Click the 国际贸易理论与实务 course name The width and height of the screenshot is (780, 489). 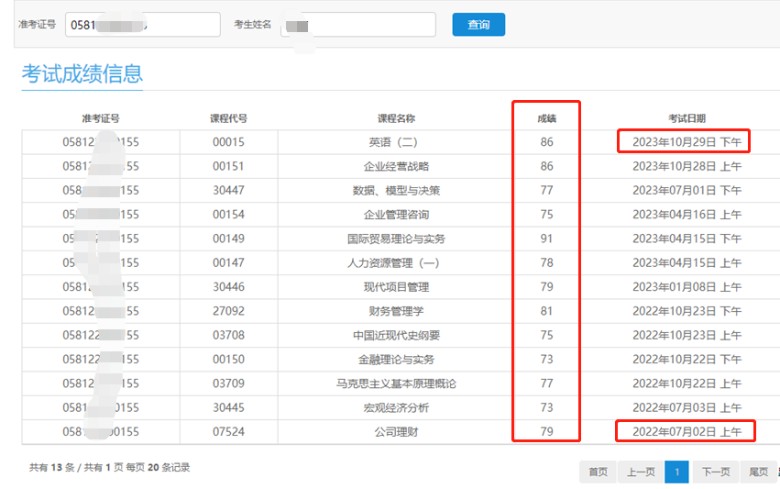click(x=396, y=238)
